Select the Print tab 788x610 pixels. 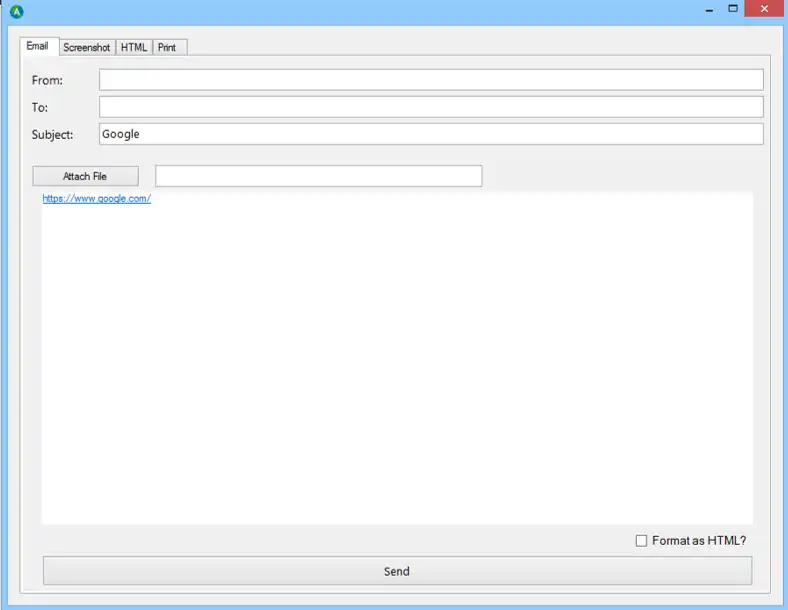(x=169, y=47)
